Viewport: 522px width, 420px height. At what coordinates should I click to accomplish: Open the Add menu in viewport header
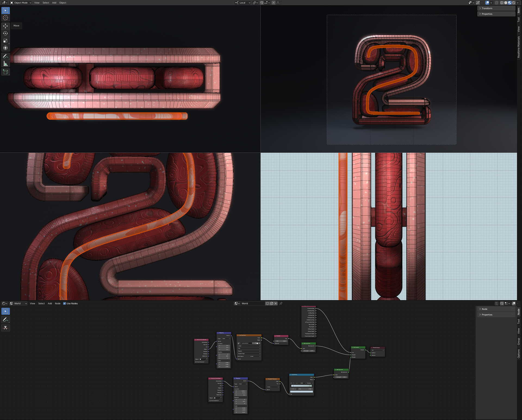[54, 3]
